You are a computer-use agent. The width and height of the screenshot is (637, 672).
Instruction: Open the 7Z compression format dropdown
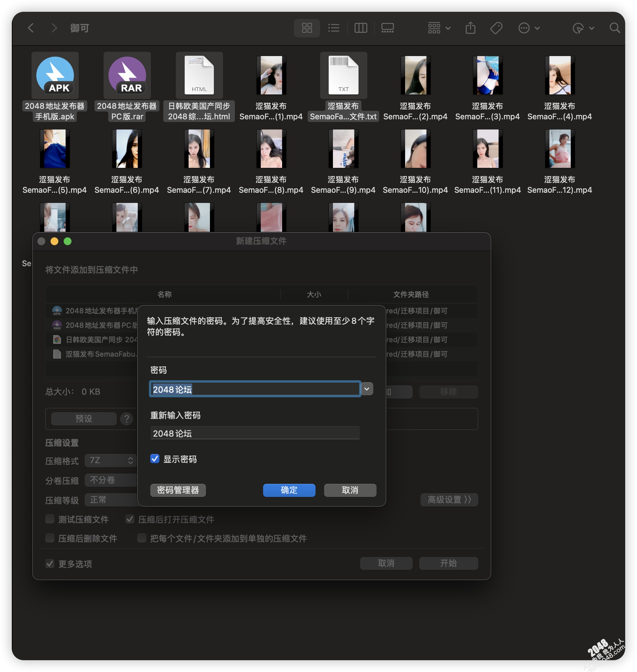pyautogui.click(x=111, y=460)
